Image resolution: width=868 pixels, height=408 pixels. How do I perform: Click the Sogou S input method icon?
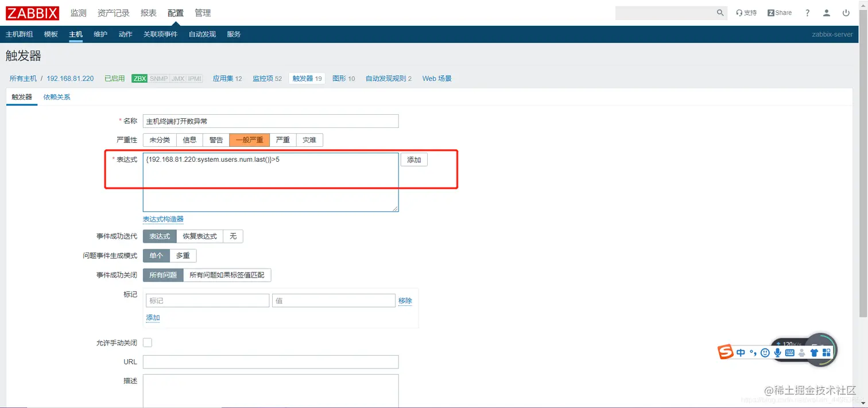(726, 352)
